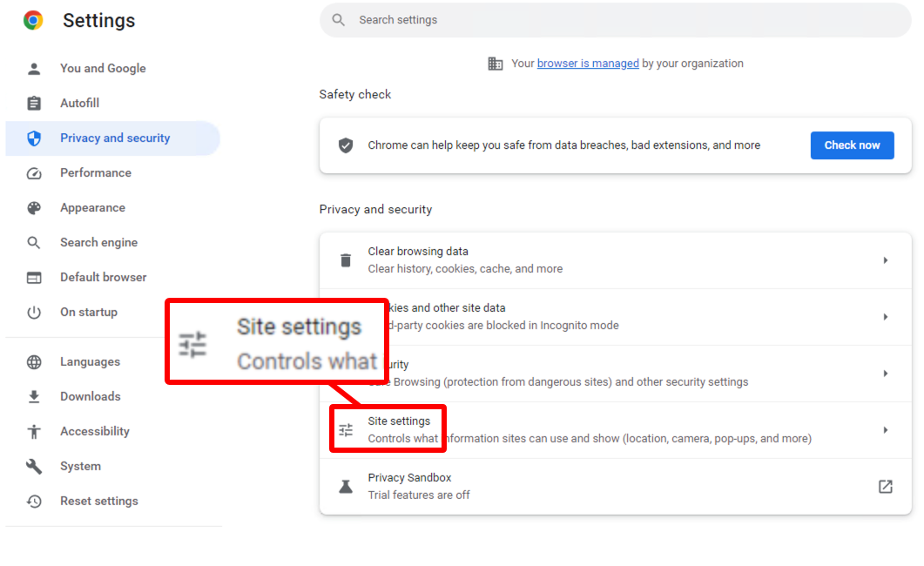Click the Downloads arrow icon in sidebar
The height and width of the screenshot is (566, 924).
point(32,396)
